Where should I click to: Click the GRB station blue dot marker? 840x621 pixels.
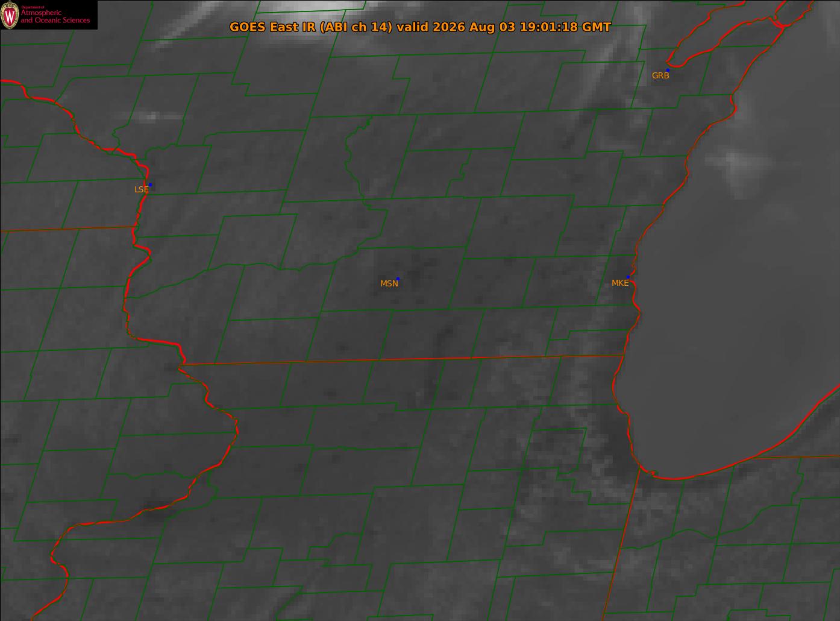pos(668,70)
